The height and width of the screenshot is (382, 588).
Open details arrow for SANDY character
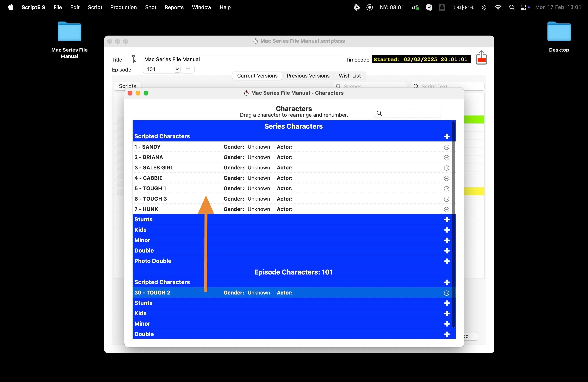pos(446,147)
